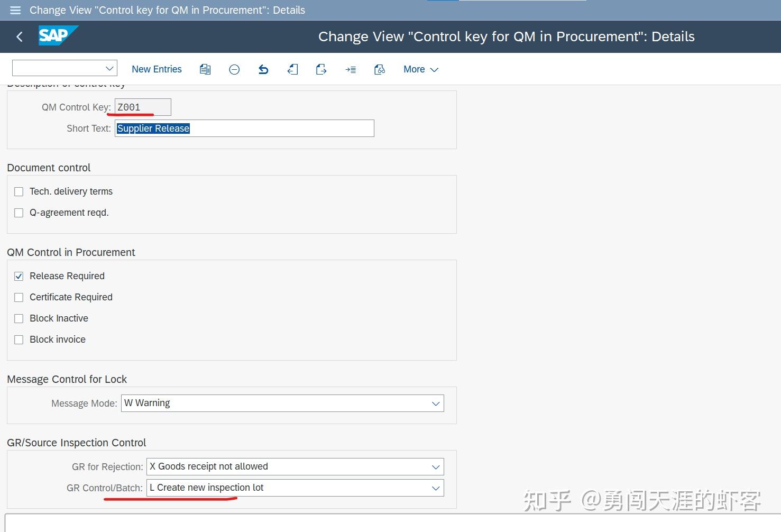Click the New Entries button

[157, 69]
